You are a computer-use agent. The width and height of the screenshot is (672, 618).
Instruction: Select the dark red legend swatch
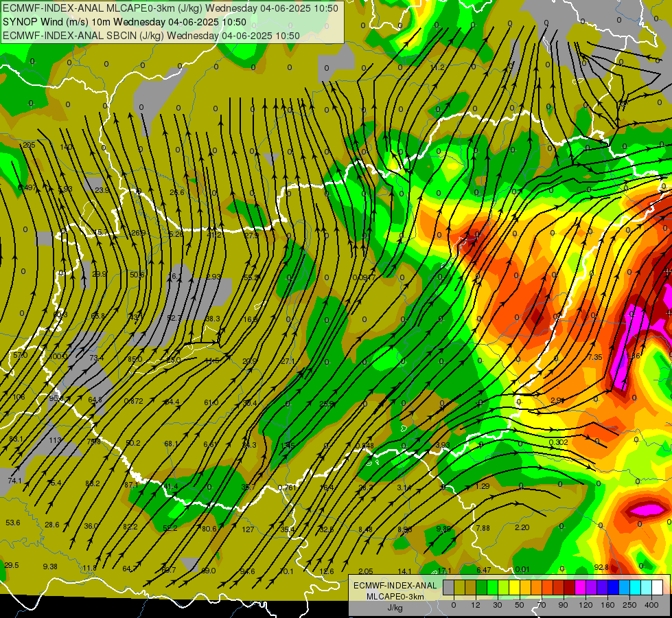(x=569, y=588)
